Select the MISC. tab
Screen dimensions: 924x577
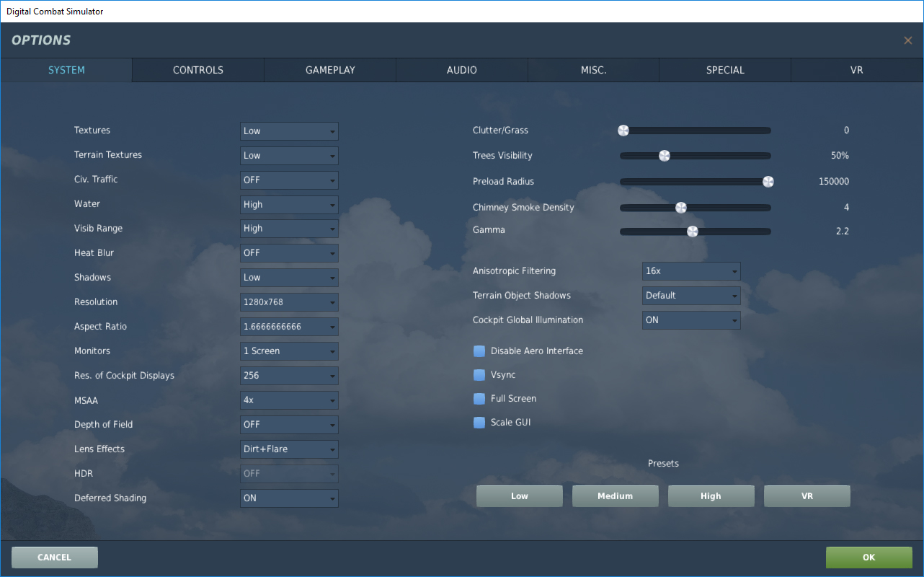click(x=594, y=70)
